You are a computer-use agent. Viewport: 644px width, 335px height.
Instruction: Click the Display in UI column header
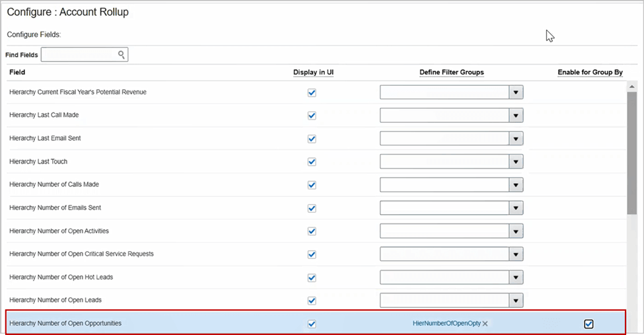[313, 72]
